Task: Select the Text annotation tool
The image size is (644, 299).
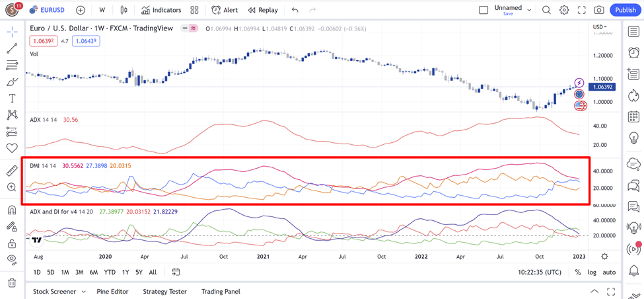Action: coord(12,99)
